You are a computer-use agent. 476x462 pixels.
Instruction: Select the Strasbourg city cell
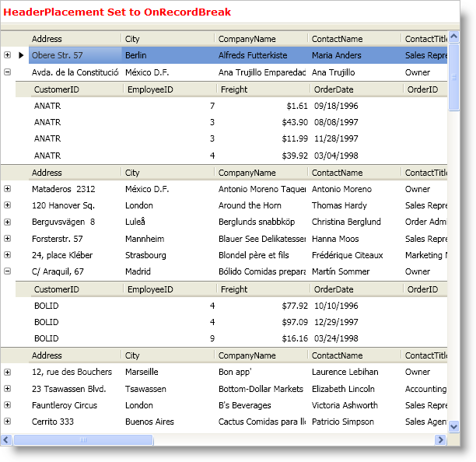169,255
